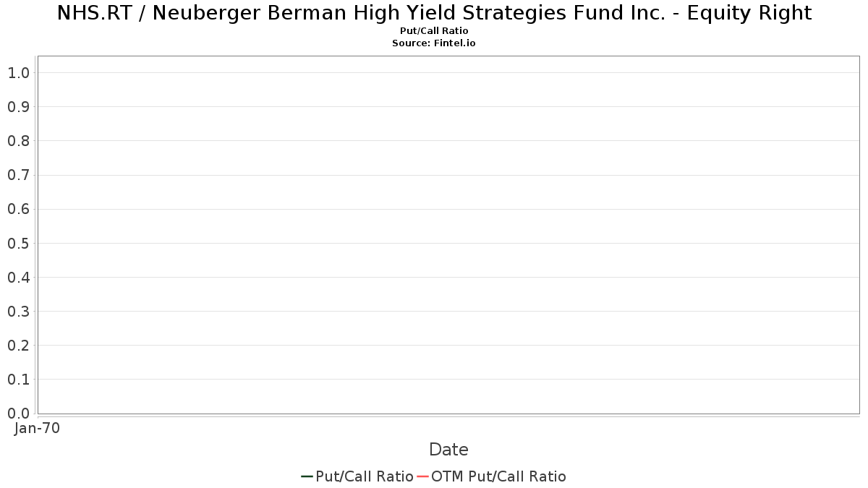Click the Put/Call Ratio subtitle under the title
This screenshot has width=868, height=488.
pyautogui.click(x=434, y=31)
